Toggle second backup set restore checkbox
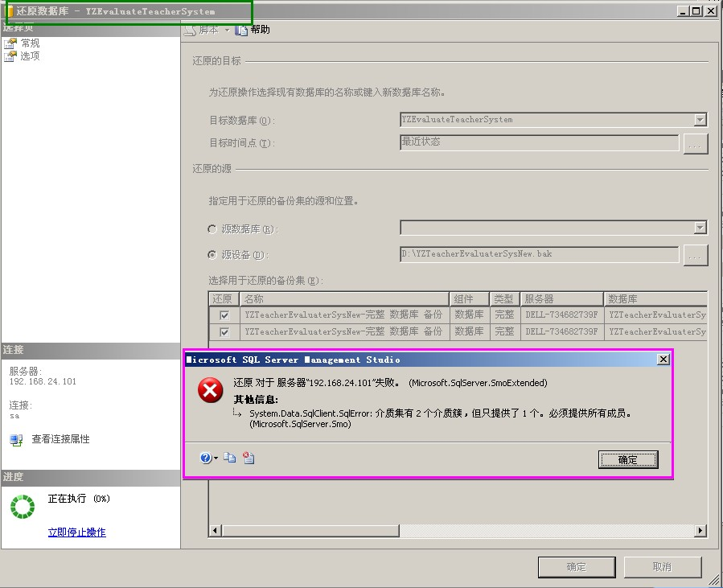Viewport: 723px width, 588px height. point(224,332)
